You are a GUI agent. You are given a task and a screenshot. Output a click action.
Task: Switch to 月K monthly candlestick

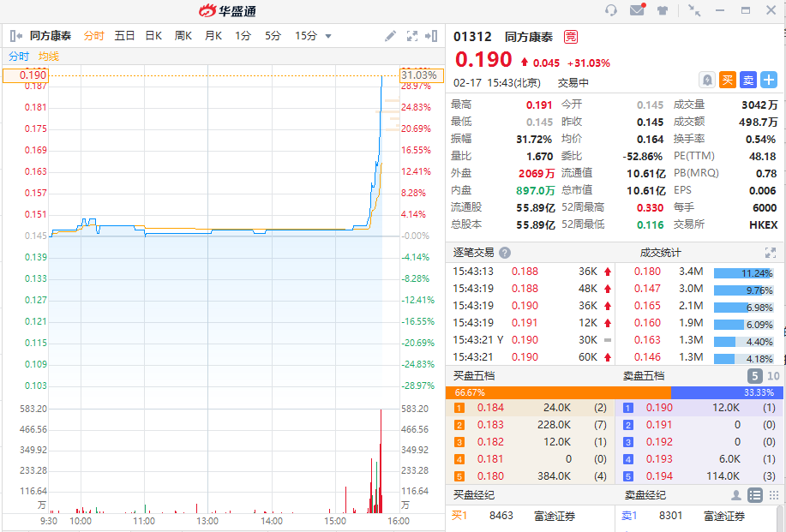[x=213, y=36]
